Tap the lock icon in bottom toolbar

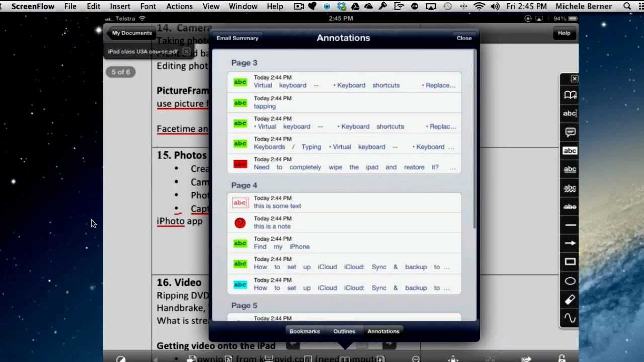coord(561,358)
